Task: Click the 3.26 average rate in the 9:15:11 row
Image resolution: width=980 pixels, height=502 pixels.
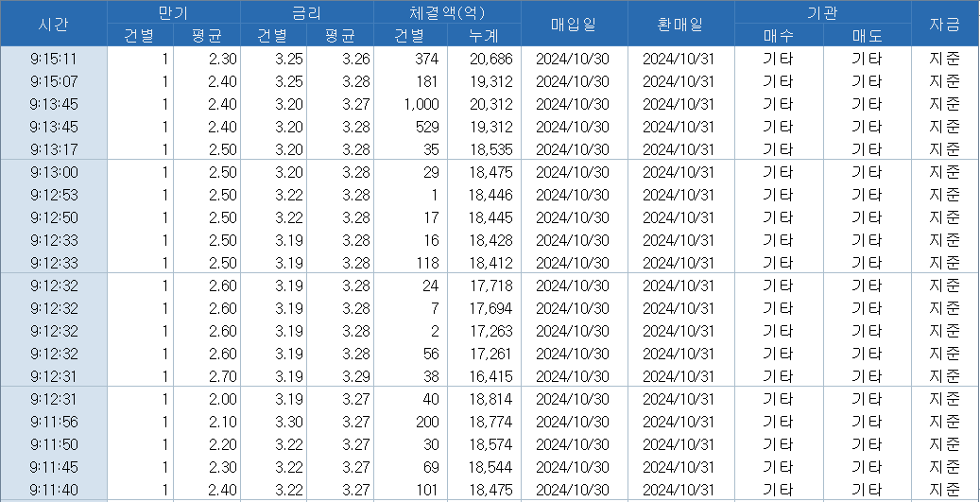Action: coord(356,60)
